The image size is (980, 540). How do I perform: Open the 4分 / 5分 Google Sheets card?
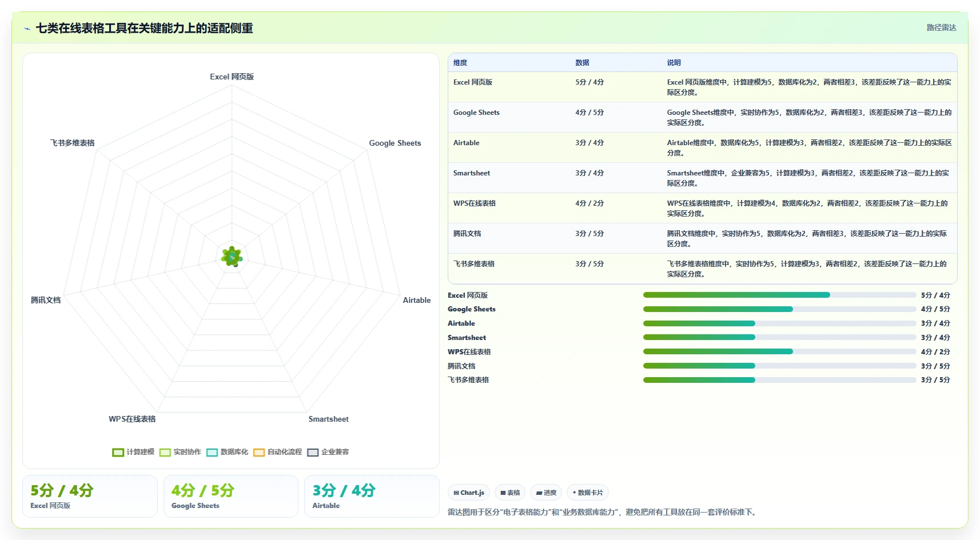pyautogui.click(x=231, y=496)
